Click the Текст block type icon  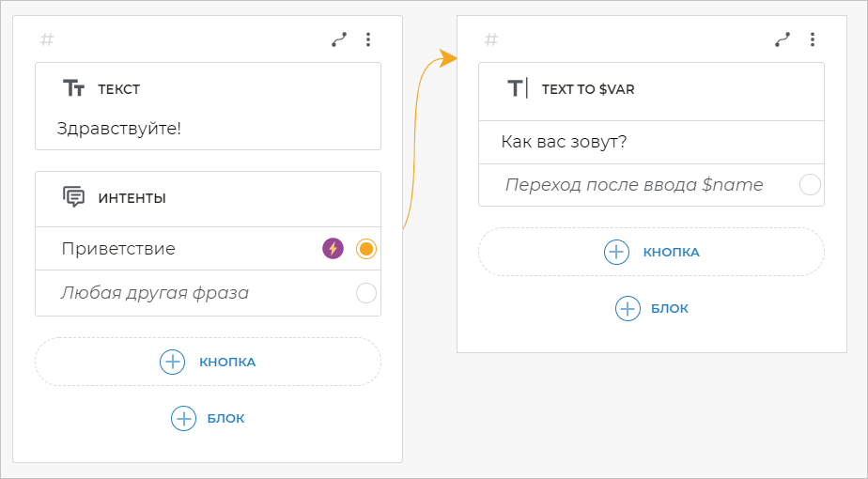coord(73,89)
